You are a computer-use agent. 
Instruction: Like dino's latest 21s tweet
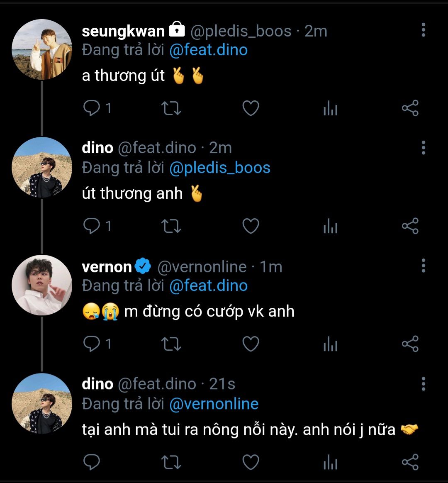251,462
